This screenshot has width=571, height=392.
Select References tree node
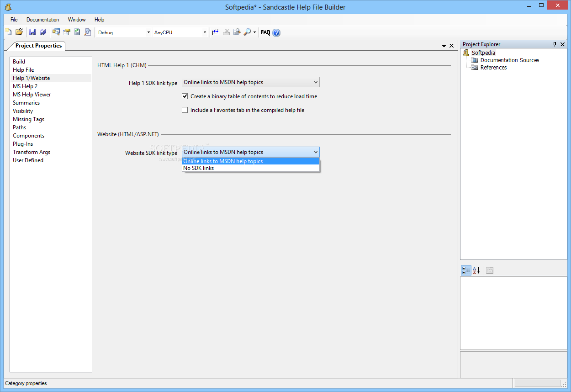pos(493,68)
